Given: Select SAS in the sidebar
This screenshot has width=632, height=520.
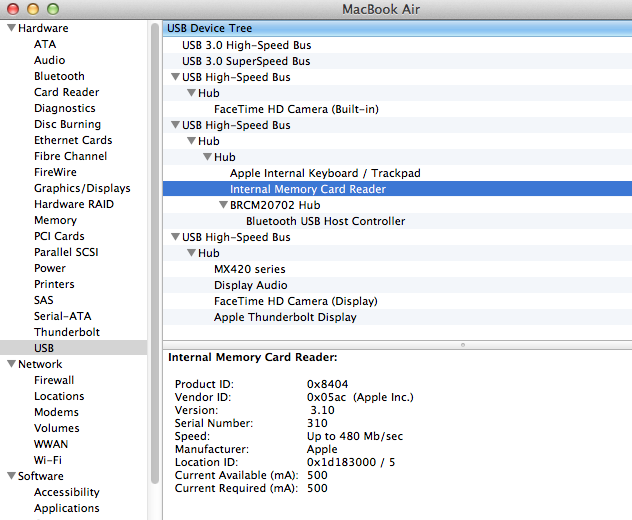Looking at the screenshot, I should (44, 300).
